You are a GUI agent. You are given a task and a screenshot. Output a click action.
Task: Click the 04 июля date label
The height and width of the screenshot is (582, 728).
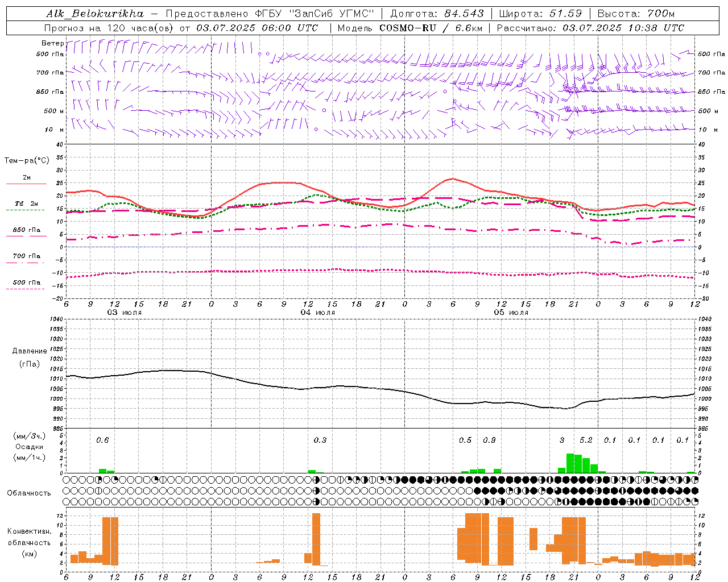318,313
